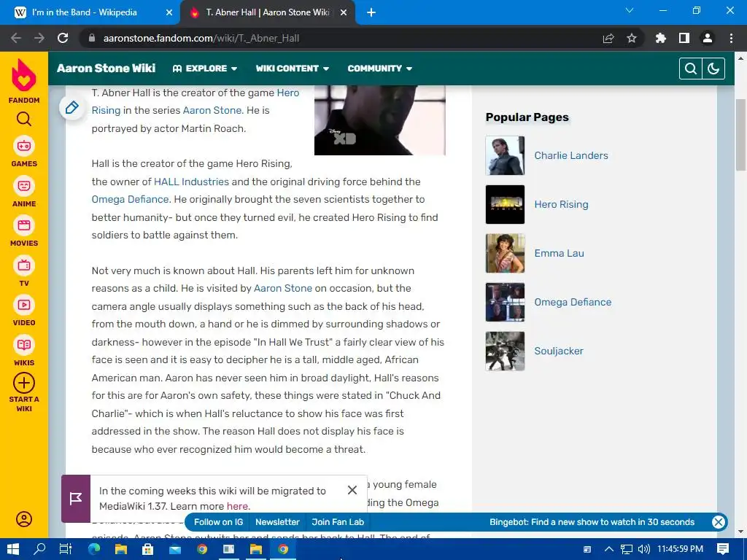Image resolution: width=747 pixels, height=560 pixels.
Task: Open the system volume control
Action: [x=644, y=549]
